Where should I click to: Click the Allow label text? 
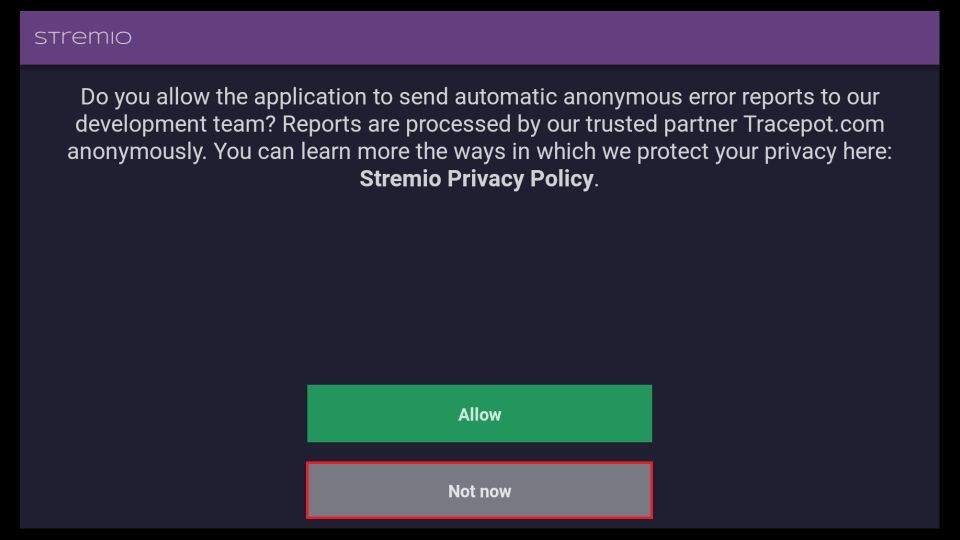[x=479, y=414]
